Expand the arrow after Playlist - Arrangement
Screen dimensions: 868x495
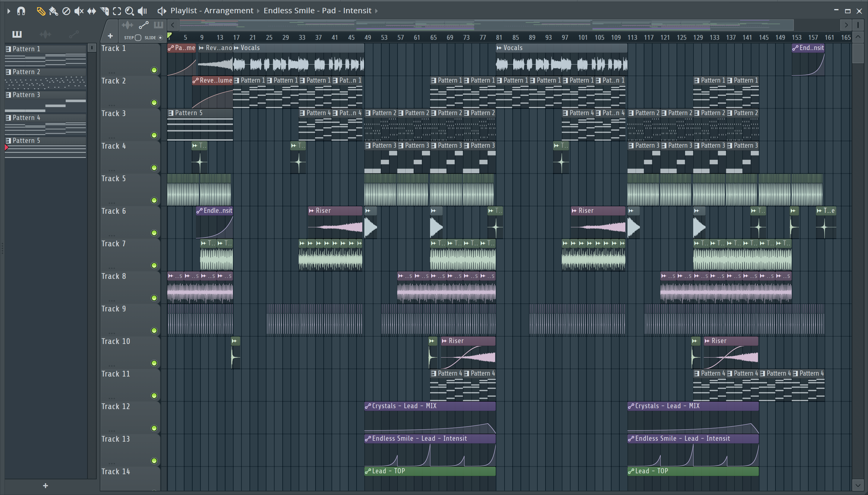[258, 11]
